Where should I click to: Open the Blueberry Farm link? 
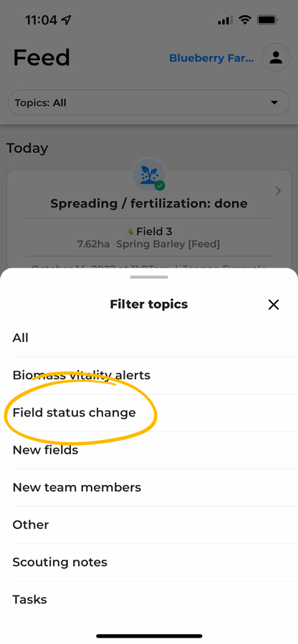(212, 58)
